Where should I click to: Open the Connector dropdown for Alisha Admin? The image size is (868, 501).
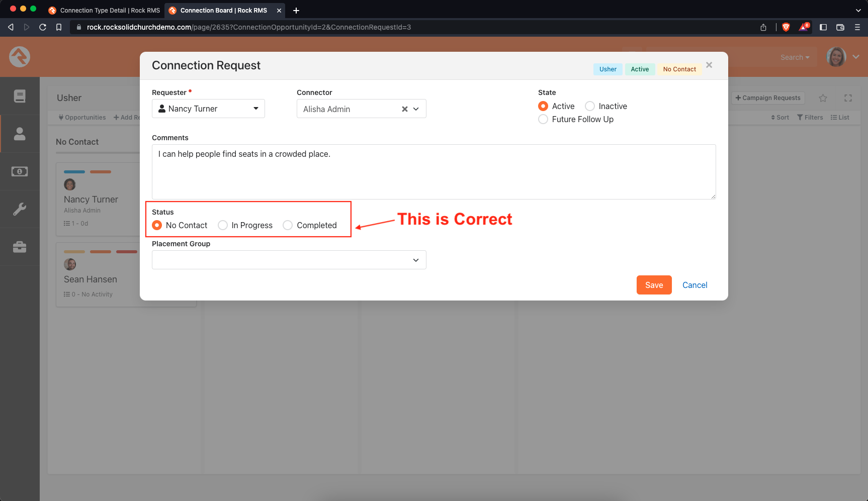(416, 109)
